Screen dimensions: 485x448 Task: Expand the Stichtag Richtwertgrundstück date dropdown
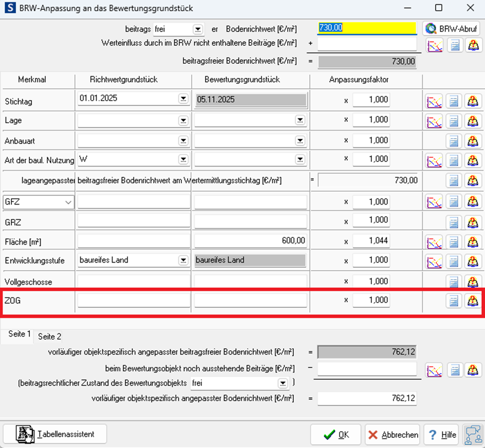(183, 99)
